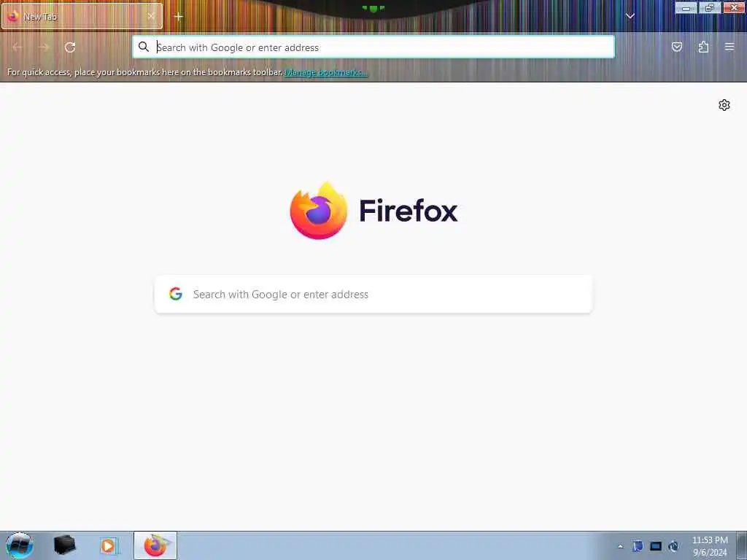Go forward one page
Viewport: 747px width, 560px height.
(44, 47)
